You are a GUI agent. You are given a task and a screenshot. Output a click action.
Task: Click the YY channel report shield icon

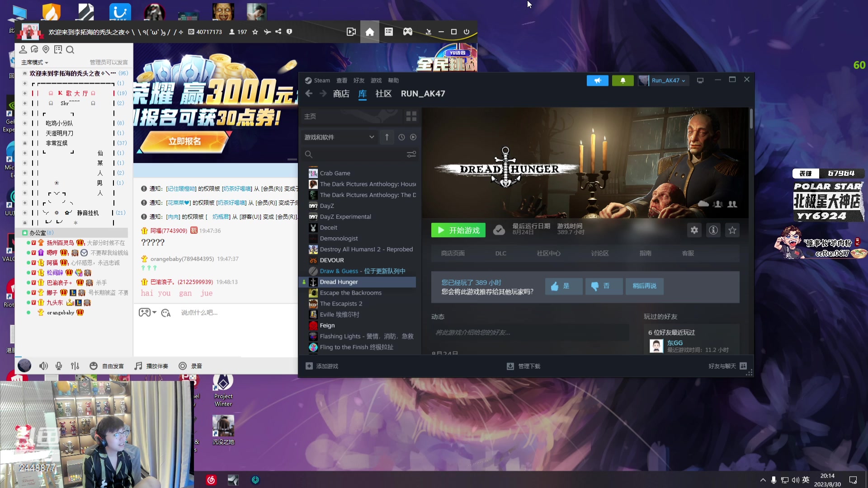(x=289, y=32)
